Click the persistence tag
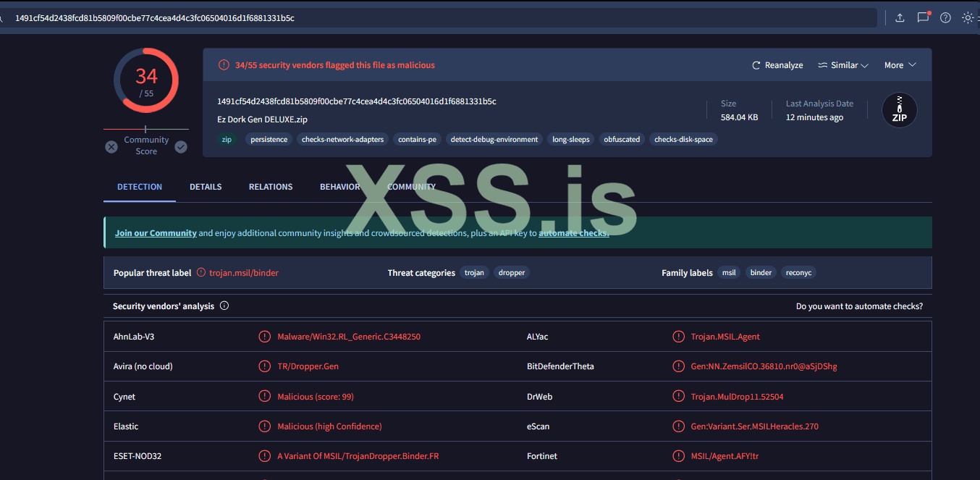Viewport: 980px width, 480px height. [x=269, y=140]
